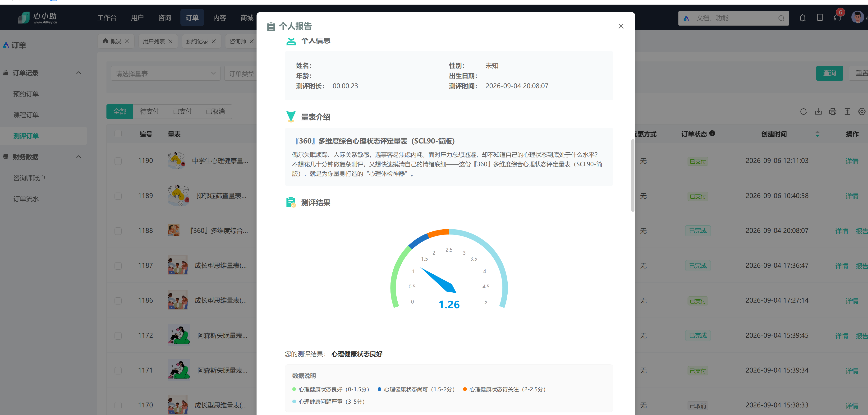Open the 工作台 top menu

click(107, 18)
